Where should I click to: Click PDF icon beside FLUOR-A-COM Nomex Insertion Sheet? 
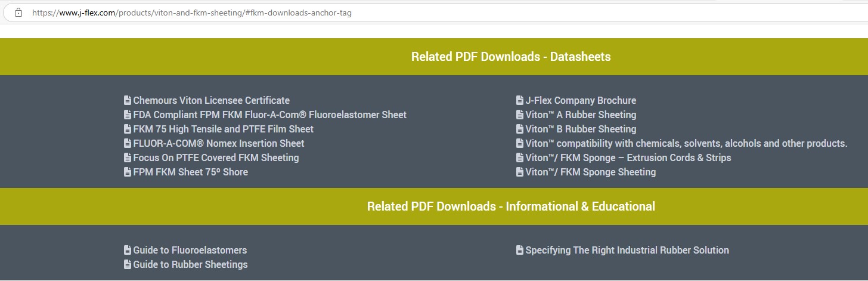click(x=128, y=143)
